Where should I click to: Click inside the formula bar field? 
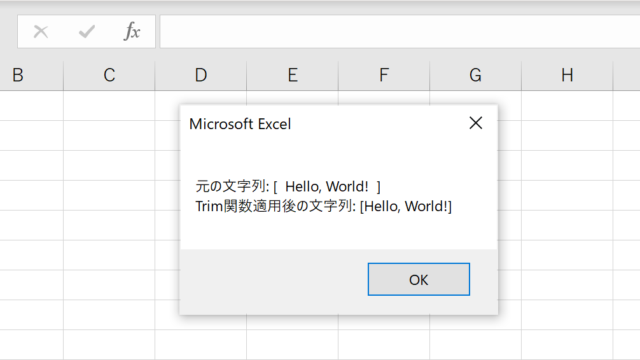[400, 31]
